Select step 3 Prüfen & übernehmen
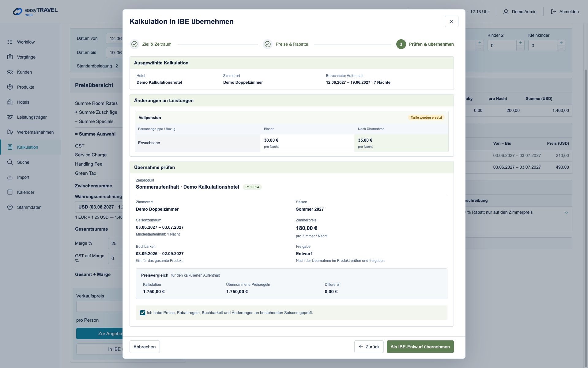 [425, 44]
